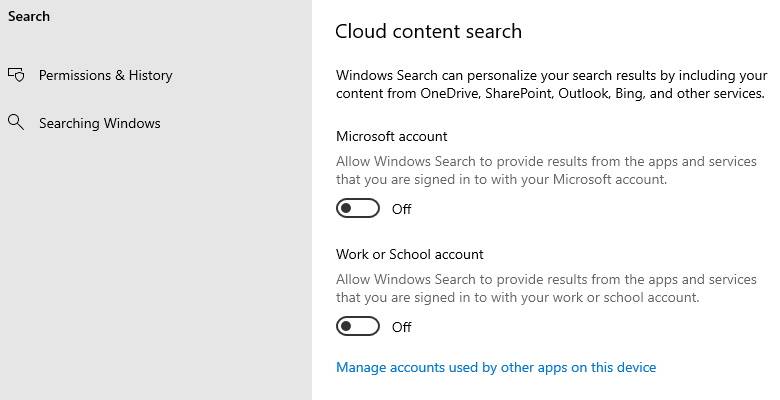The height and width of the screenshot is (400, 780).
Task: Click the work or school account description text
Action: [546, 288]
